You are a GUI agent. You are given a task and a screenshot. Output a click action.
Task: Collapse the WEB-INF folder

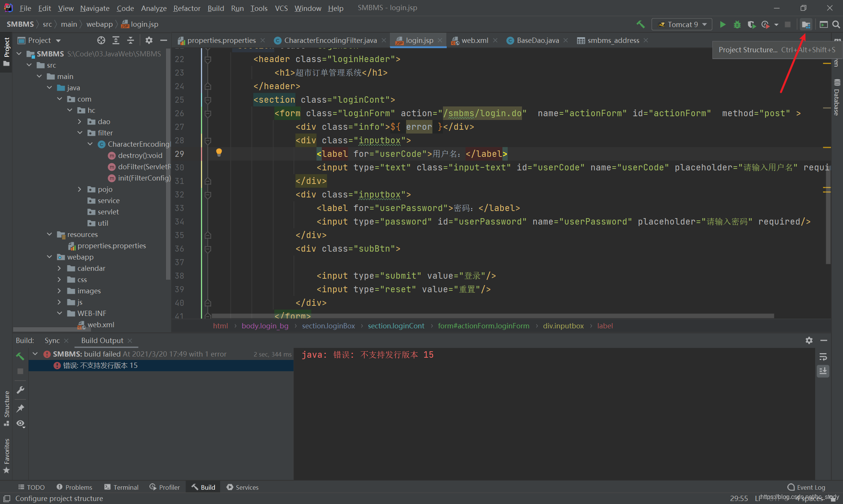pyautogui.click(x=59, y=313)
